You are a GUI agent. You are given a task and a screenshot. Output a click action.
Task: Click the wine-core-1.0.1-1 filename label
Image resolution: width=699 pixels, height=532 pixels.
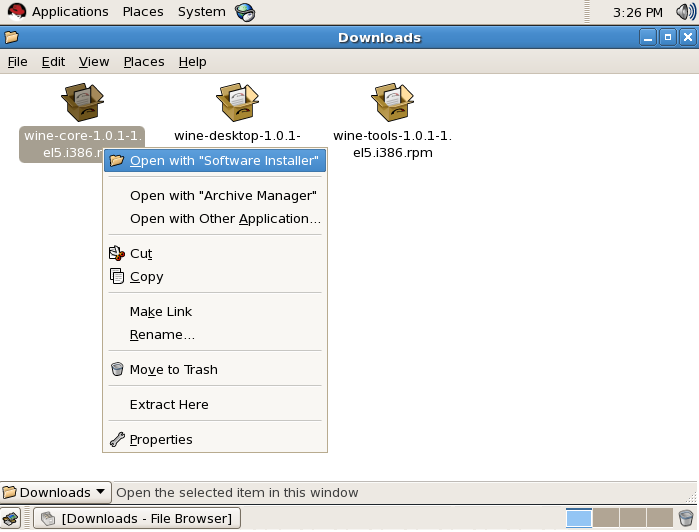tap(82, 136)
